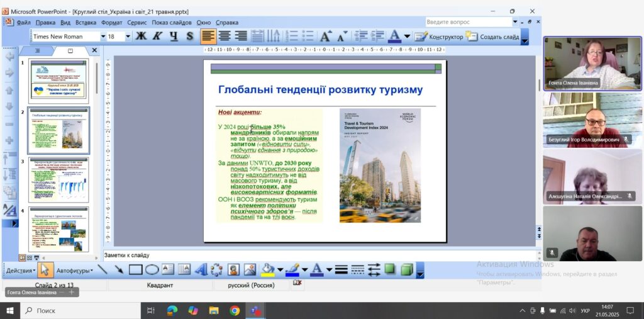Toggle italic formatting with К button
The width and height of the screenshot is (644, 319).
[157, 36]
